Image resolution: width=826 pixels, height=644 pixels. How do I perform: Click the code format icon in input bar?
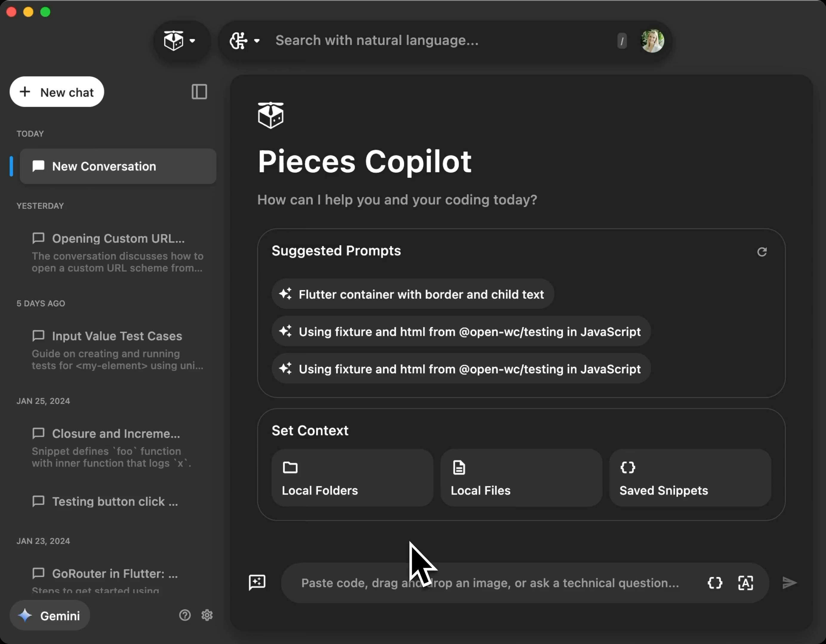[715, 582]
